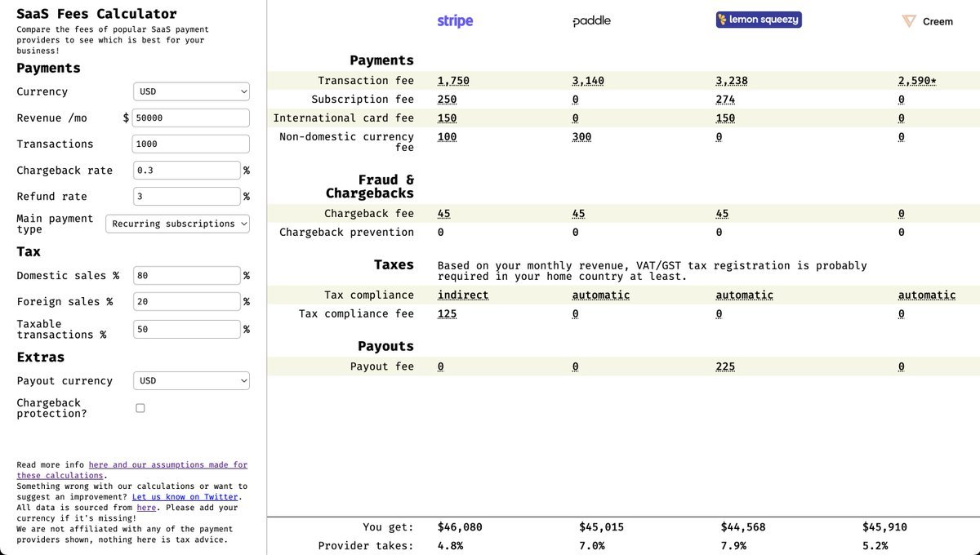The image size is (980, 555).
Task: Click Paddle tax compliance 'automatic'
Action: (601, 295)
